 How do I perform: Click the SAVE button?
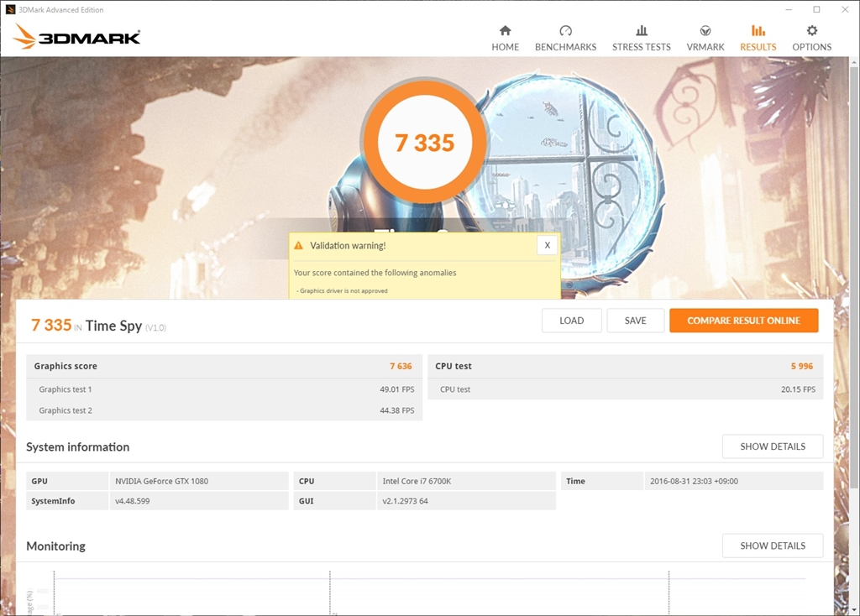635,321
